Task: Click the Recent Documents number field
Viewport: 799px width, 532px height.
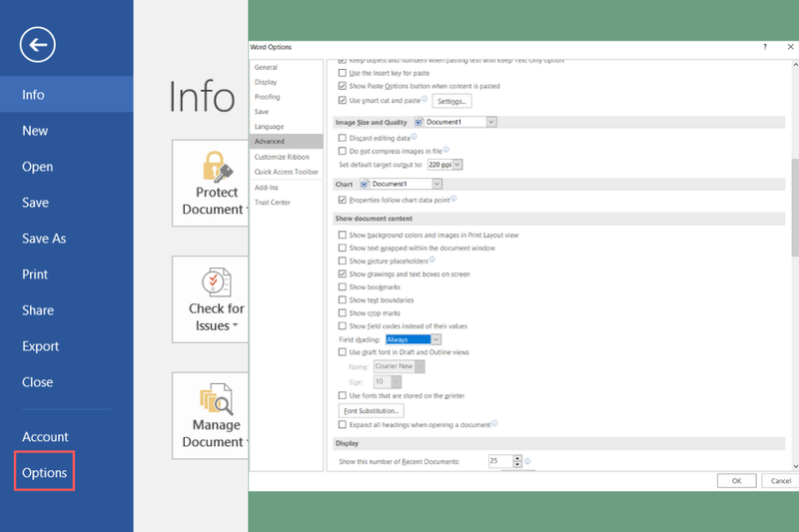Action: (500, 461)
